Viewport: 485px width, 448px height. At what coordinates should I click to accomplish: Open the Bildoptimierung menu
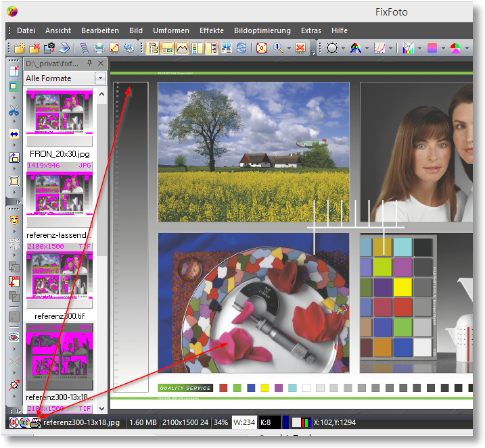(x=262, y=30)
